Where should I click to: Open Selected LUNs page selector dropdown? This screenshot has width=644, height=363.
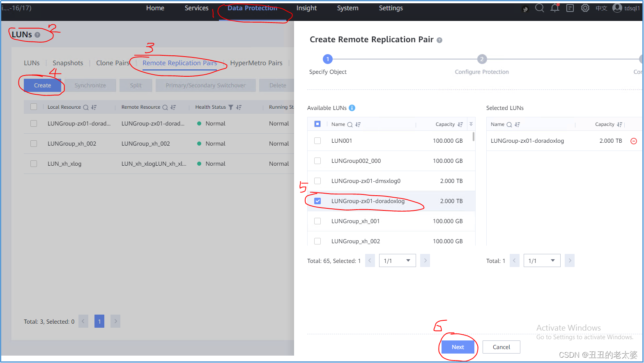tap(542, 260)
